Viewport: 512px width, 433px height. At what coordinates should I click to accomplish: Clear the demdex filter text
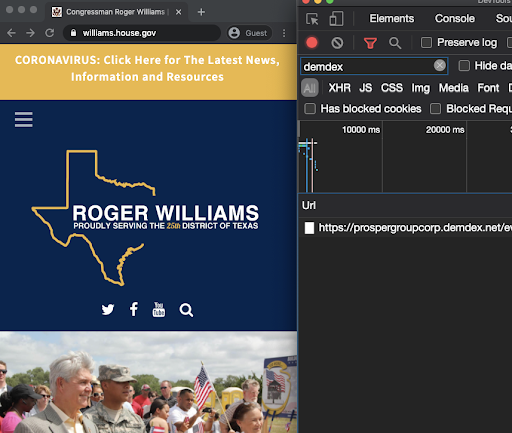[x=439, y=66]
